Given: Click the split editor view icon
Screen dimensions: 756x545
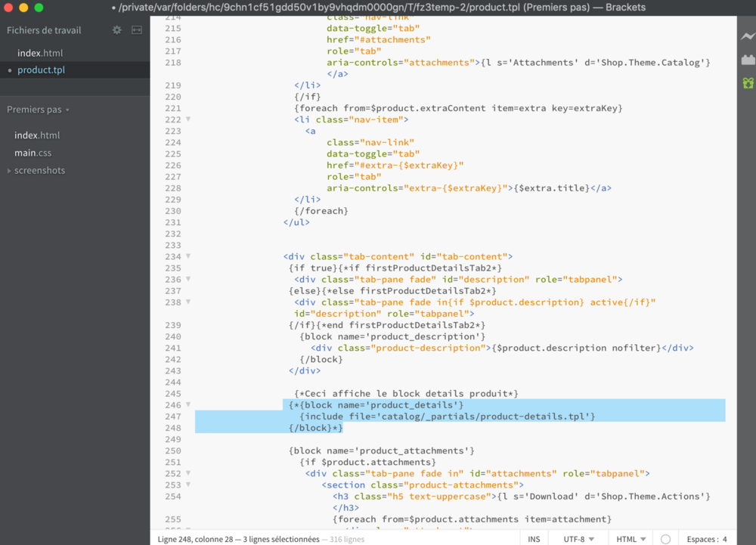Looking at the screenshot, I should point(137,30).
